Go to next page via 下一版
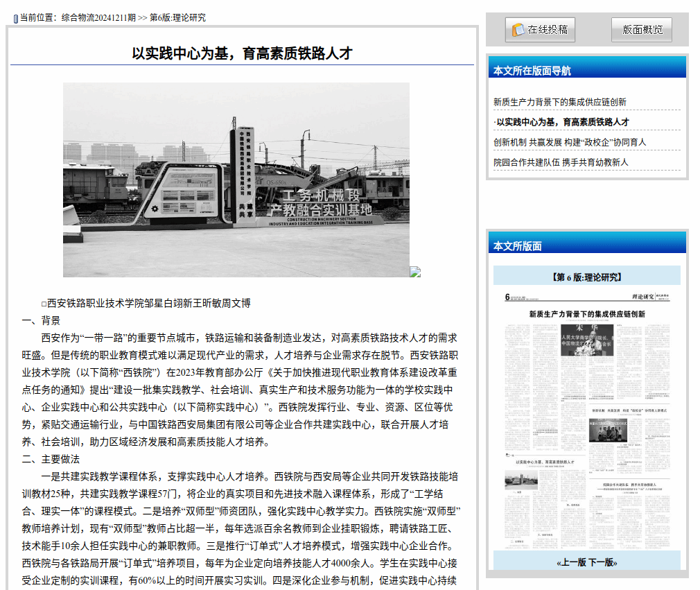Viewport: 700px width, 590px height. (602, 562)
